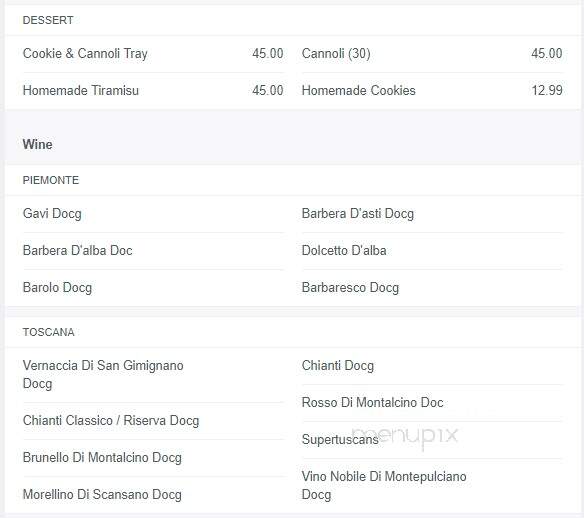Click the TOSCANA category header
This screenshot has width=584, height=518.
[49, 332]
